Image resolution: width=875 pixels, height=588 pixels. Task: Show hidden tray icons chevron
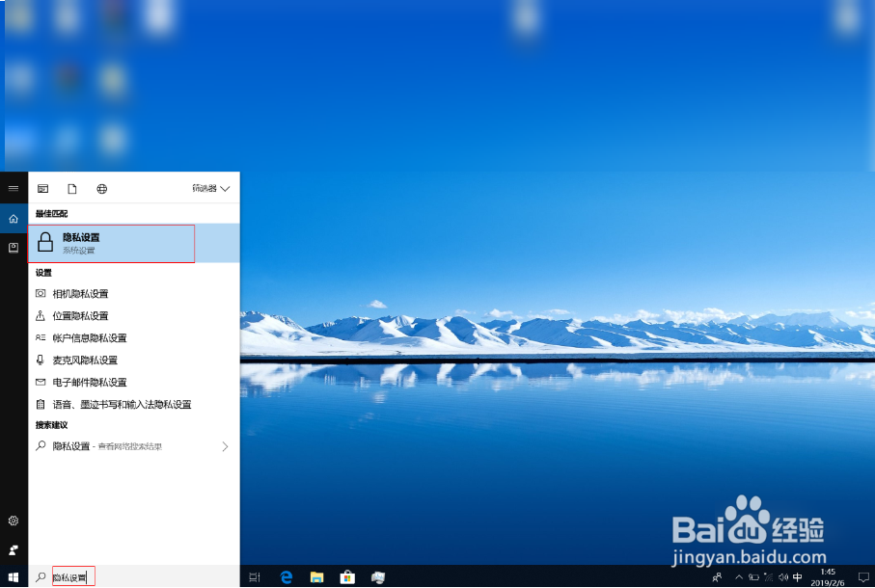coord(739,577)
